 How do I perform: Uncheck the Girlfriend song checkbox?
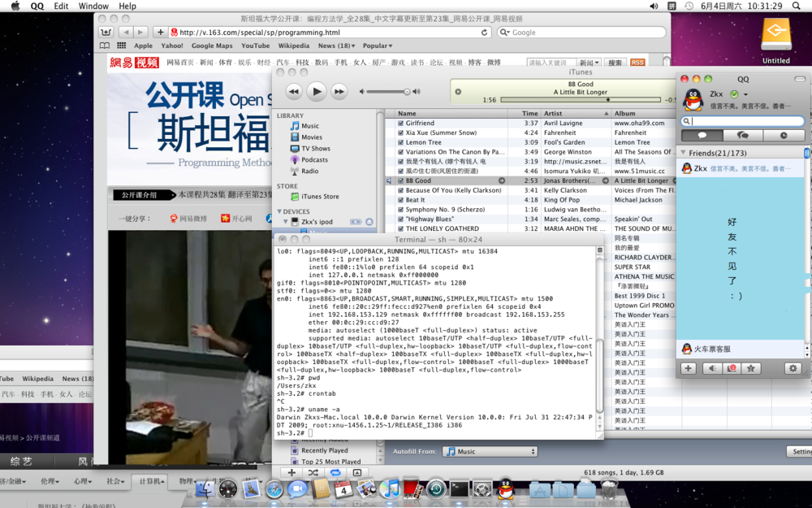pyautogui.click(x=401, y=124)
